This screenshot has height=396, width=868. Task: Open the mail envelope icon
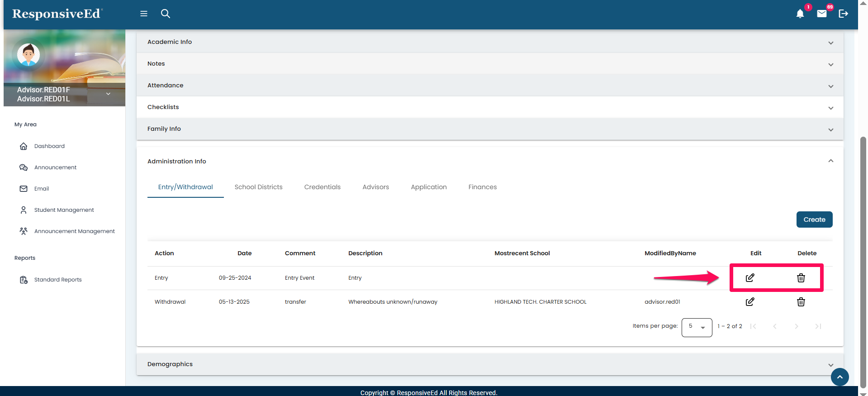tap(822, 14)
